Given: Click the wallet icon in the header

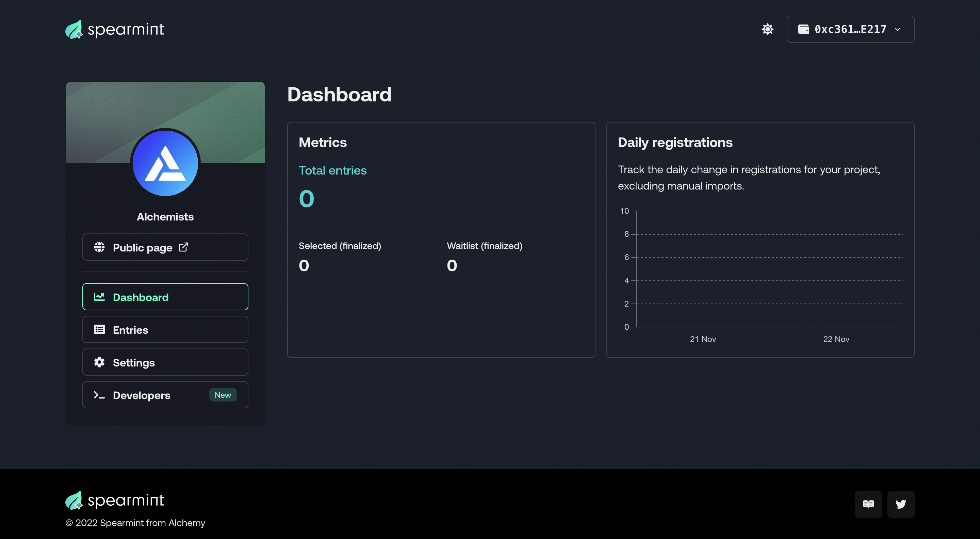Looking at the screenshot, I should (x=803, y=29).
